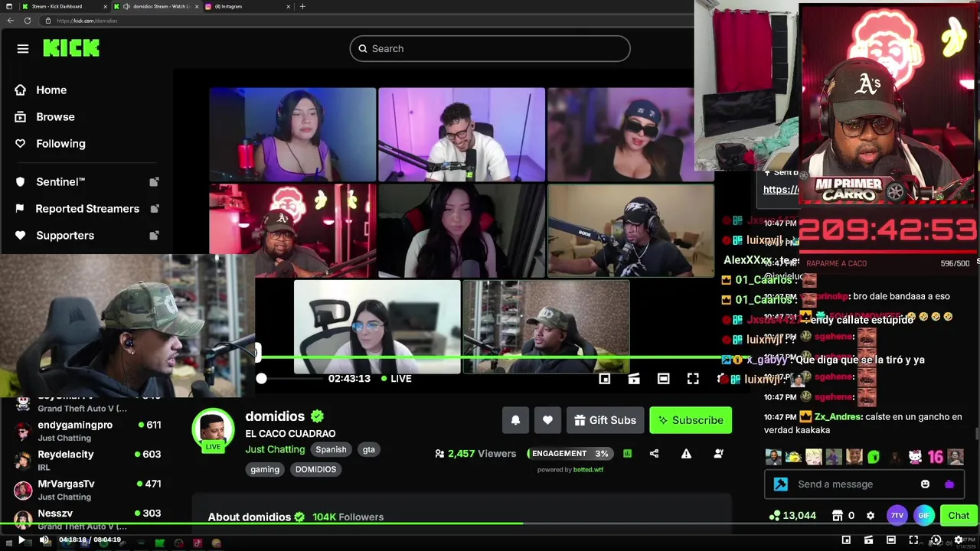Toggle theater mode in Kick player
Viewport: 980px width, 551px height.
point(663,379)
